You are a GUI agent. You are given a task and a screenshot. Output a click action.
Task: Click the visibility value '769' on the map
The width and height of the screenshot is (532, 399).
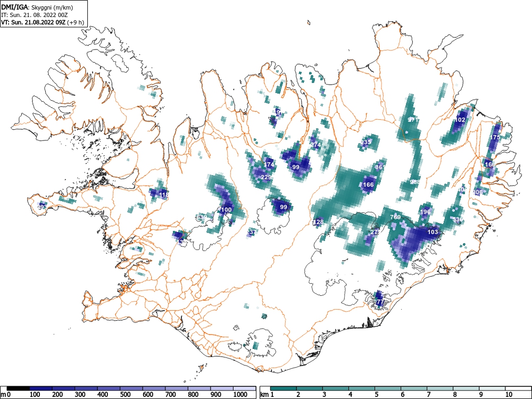[395, 217]
